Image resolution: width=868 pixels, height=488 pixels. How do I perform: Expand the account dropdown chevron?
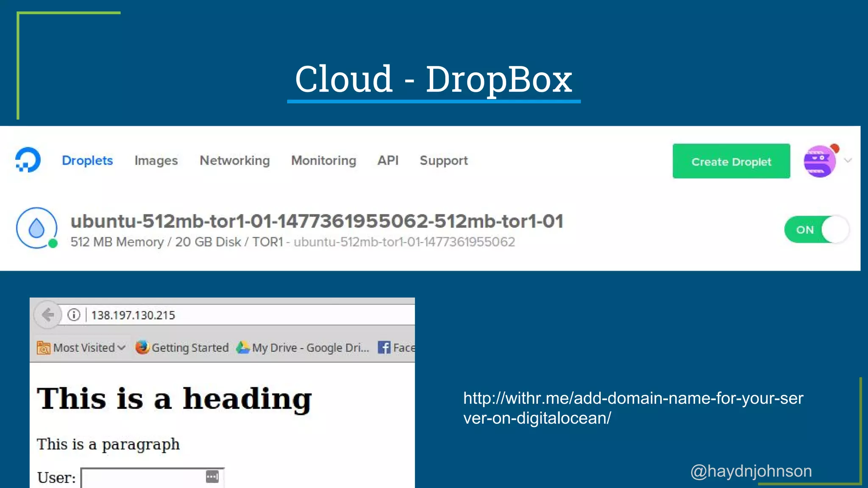(848, 160)
